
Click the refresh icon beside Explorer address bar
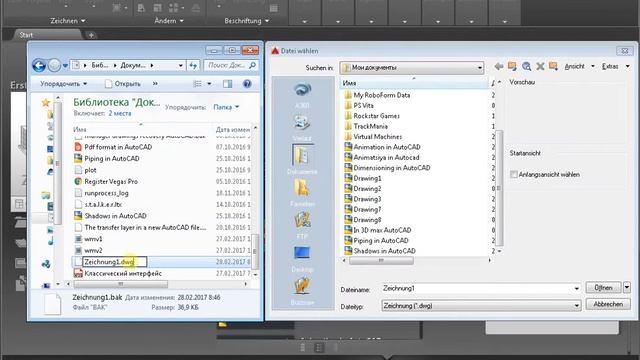[193, 65]
